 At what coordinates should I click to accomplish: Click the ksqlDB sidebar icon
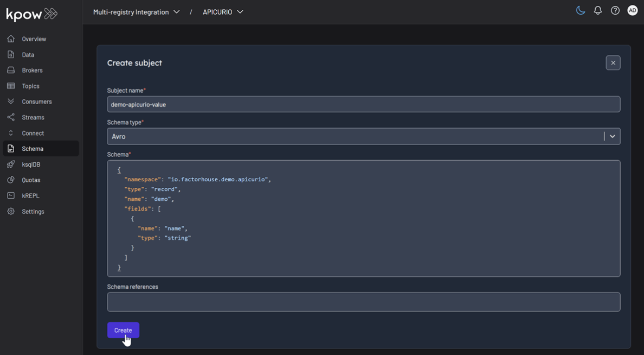(x=10, y=164)
